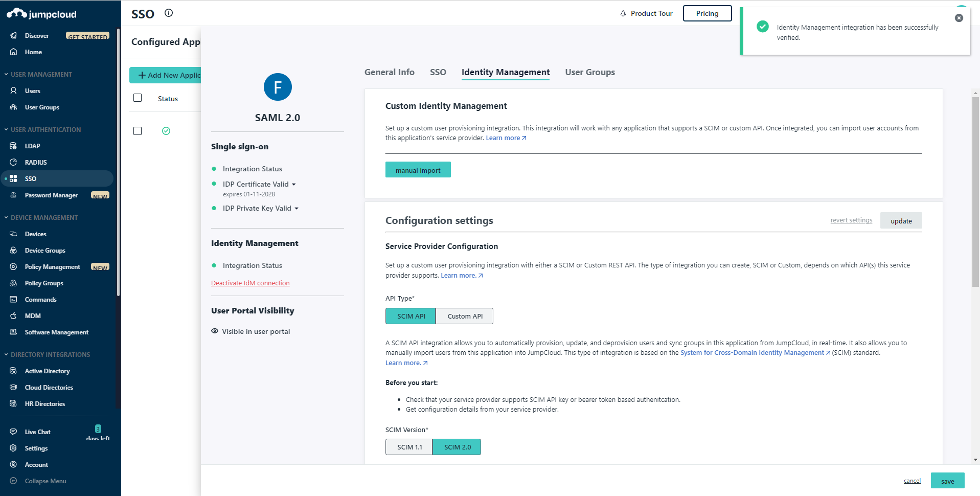Dismiss the verification success notification

point(959,18)
